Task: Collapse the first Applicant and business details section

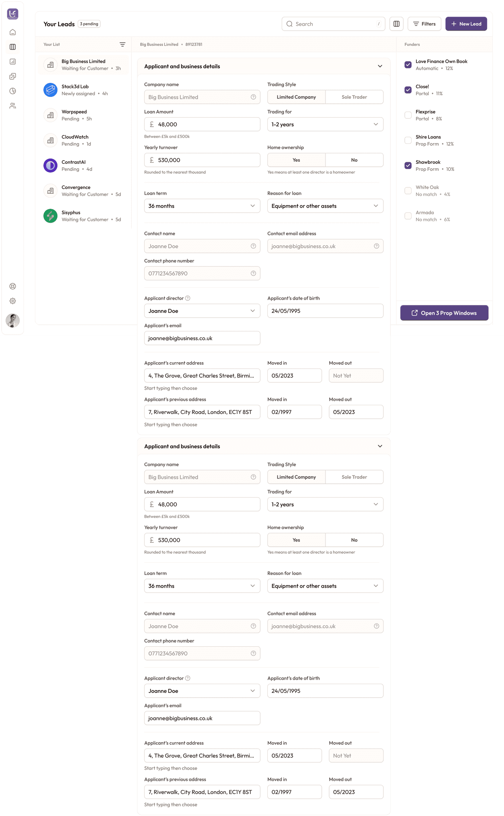Action: (380, 67)
